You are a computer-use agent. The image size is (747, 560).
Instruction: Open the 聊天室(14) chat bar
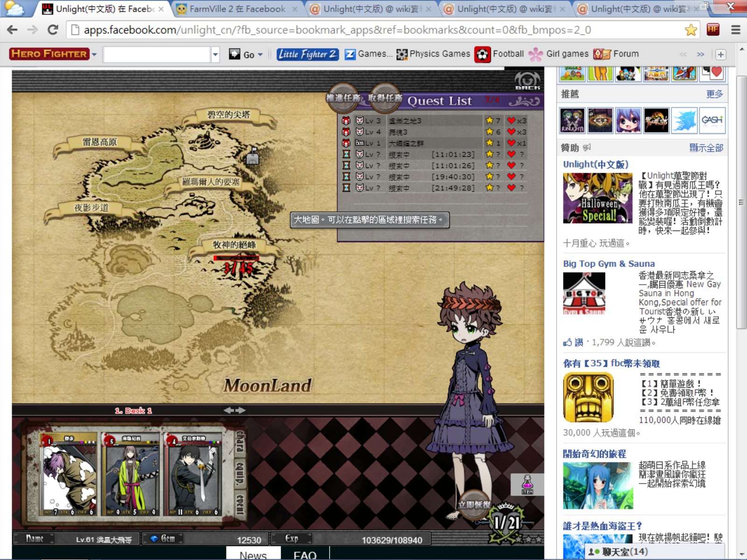pyautogui.click(x=654, y=552)
